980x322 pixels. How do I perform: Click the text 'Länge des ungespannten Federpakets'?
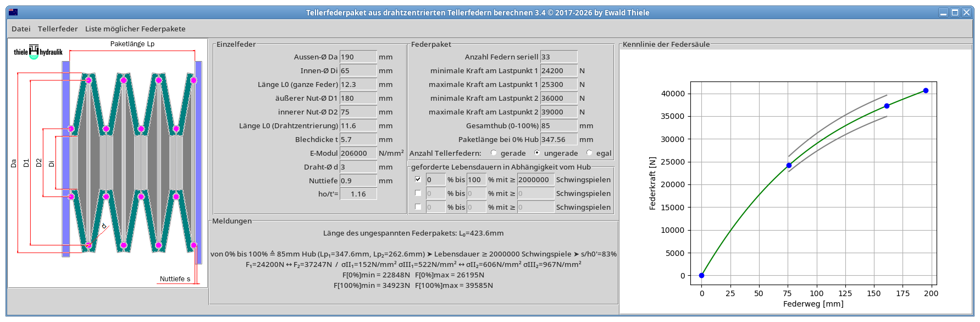click(390, 233)
